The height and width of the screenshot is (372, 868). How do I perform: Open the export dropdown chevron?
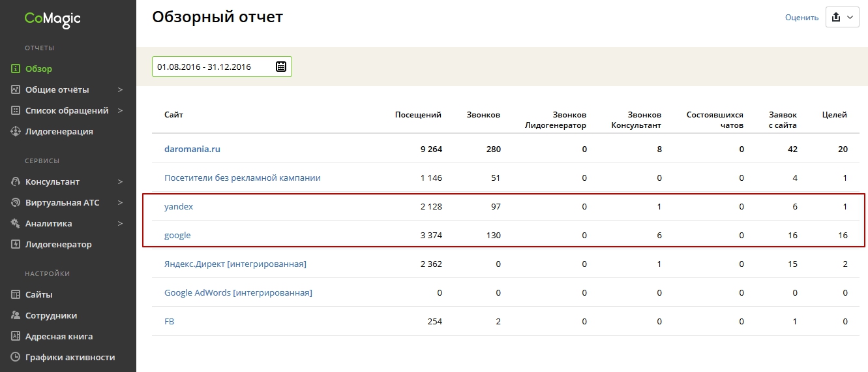point(850,18)
